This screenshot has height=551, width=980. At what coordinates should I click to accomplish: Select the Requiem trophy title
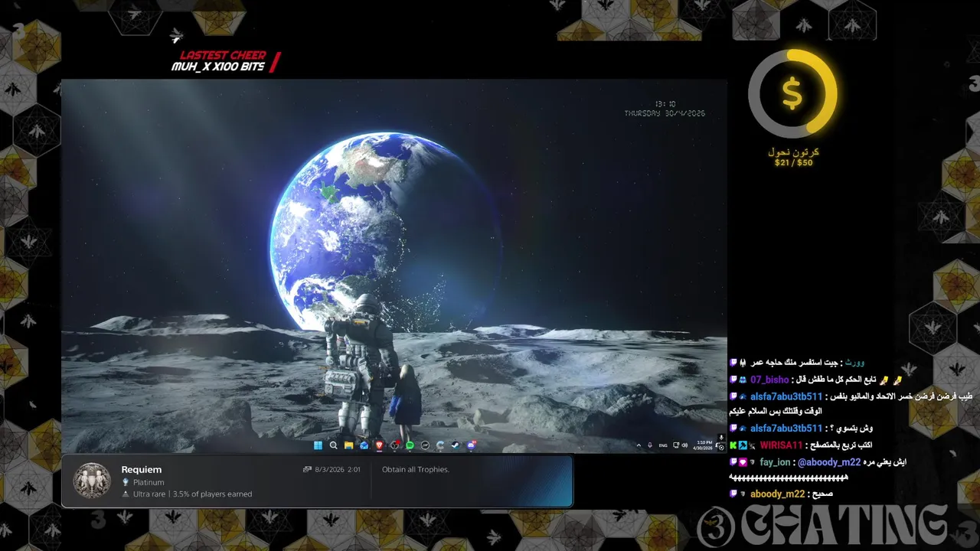(142, 469)
